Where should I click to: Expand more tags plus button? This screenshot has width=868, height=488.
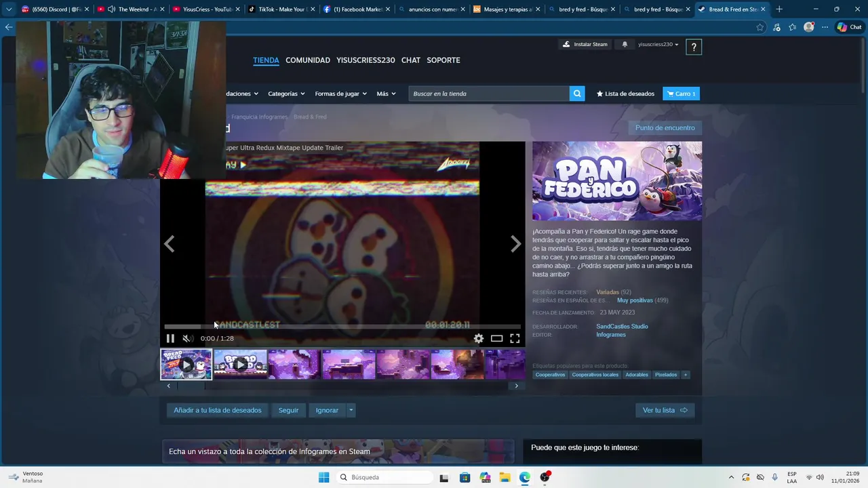coord(686,375)
